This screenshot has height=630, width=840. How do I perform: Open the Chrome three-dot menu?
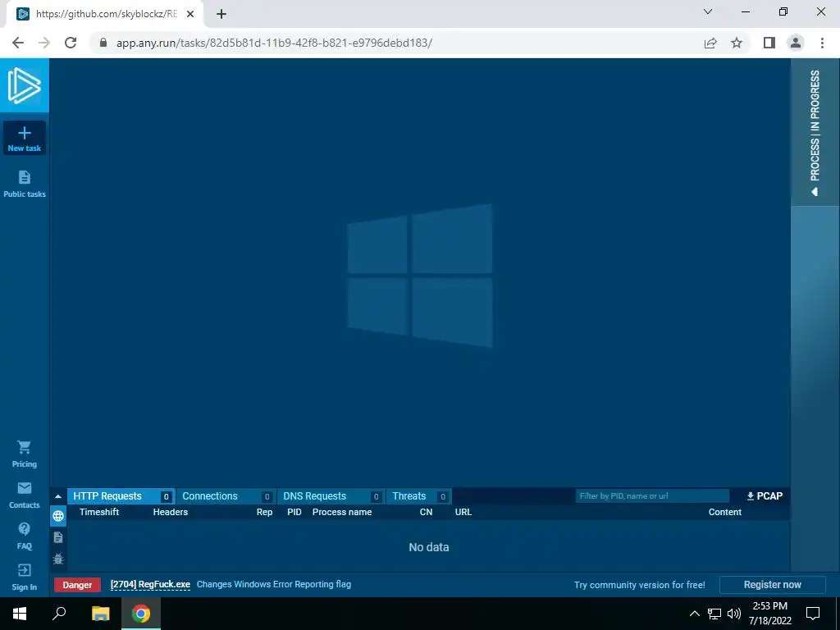[822, 43]
